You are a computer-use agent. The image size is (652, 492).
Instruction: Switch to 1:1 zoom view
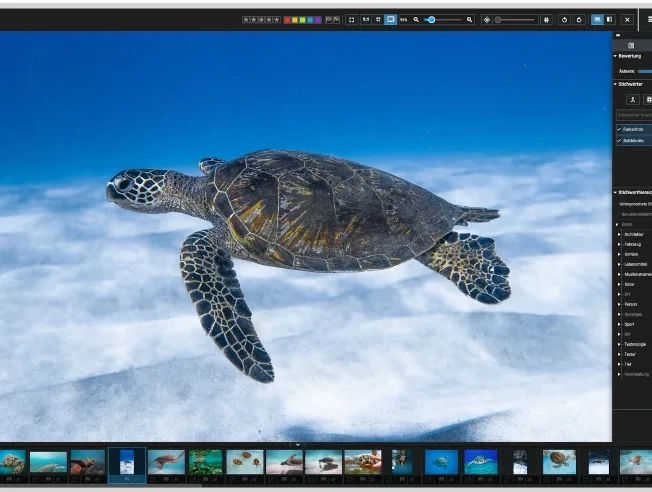pos(366,20)
